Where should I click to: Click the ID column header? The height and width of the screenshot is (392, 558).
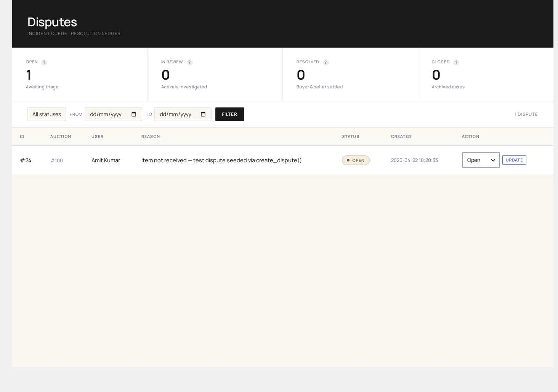click(x=22, y=136)
